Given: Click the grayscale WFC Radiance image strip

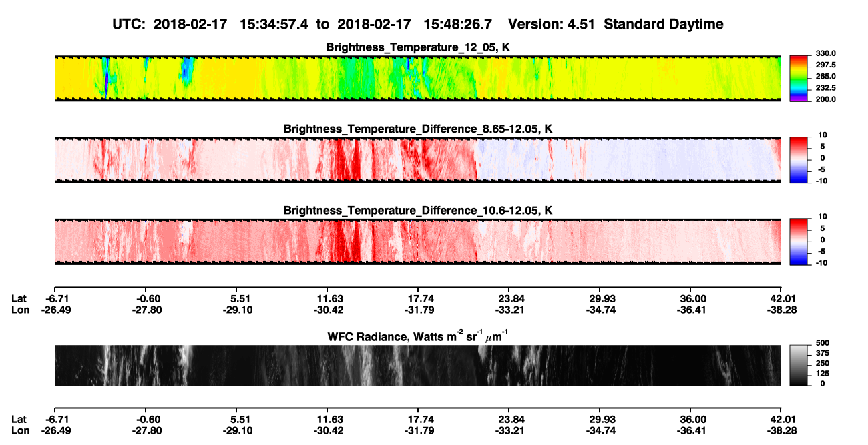Looking at the screenshot, I should (x=417, y=366).
